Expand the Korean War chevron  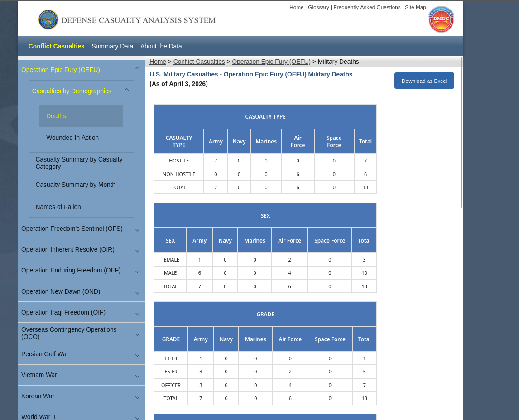click(x=137, y=397)
